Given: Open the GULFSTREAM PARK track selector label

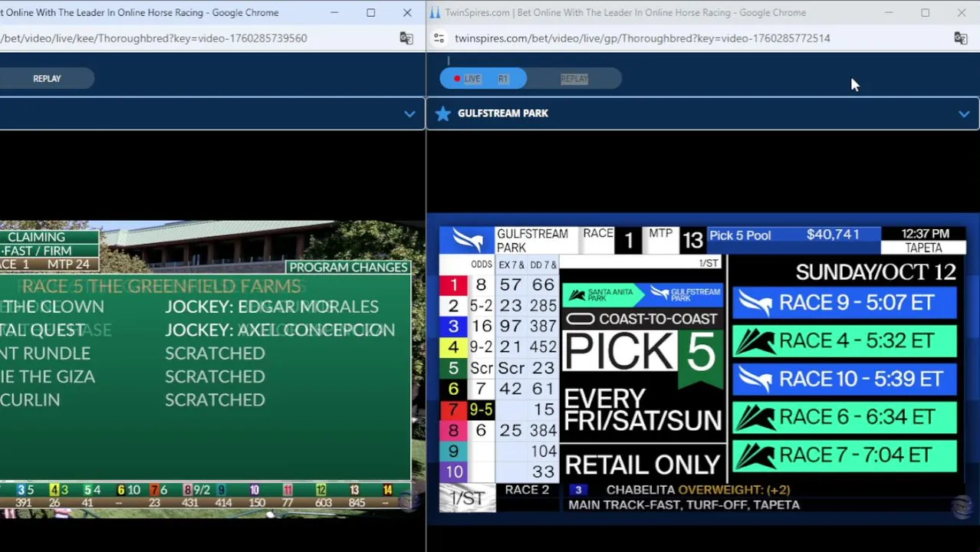Looking at the screenshot, I should 503,113.
